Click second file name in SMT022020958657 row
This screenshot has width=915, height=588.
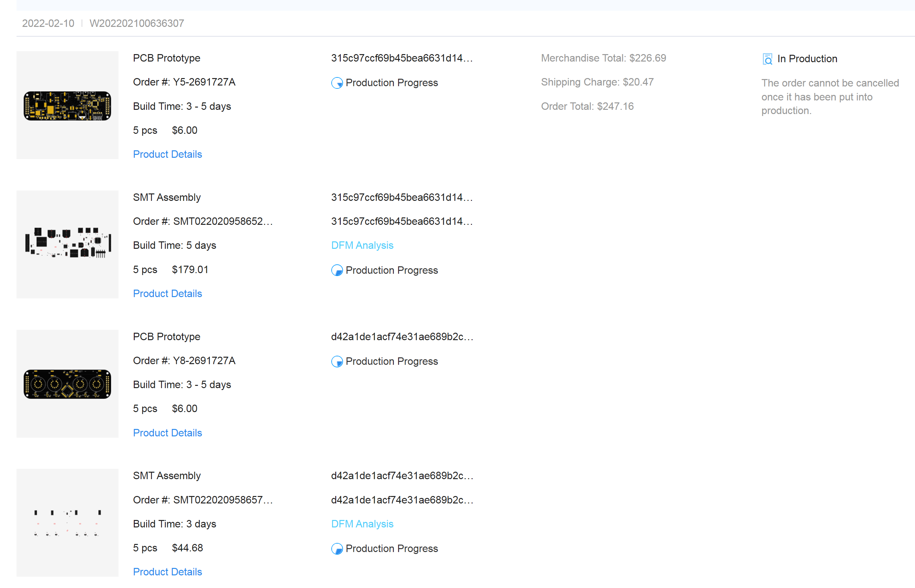point(402,500)
